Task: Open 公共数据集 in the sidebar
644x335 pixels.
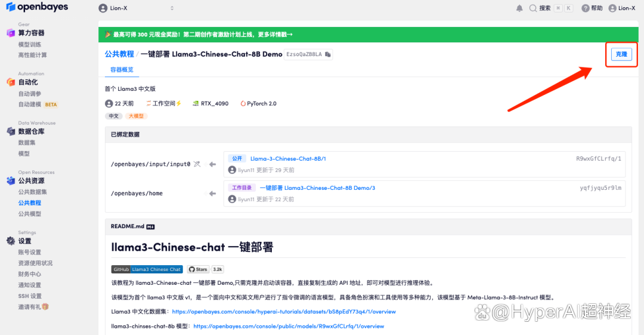Action: point(32,192)
